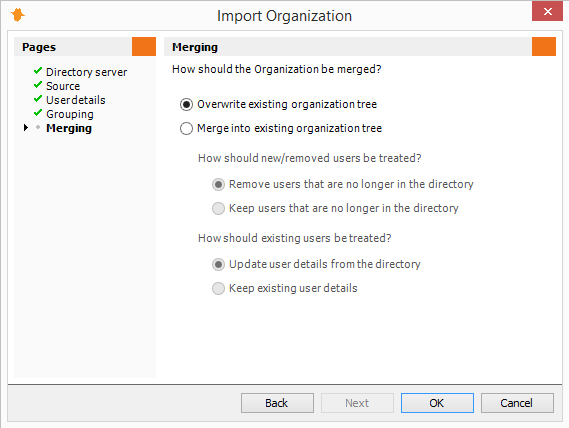Click the black arrow marker beside Merging page

(25, 127)
